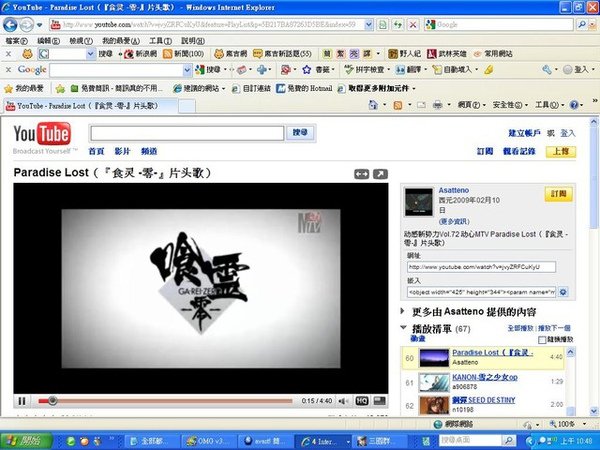Open the compatibility view icon beside the address bar
Viewport: 600px width, 450px height.
click(x=382, y=25)
